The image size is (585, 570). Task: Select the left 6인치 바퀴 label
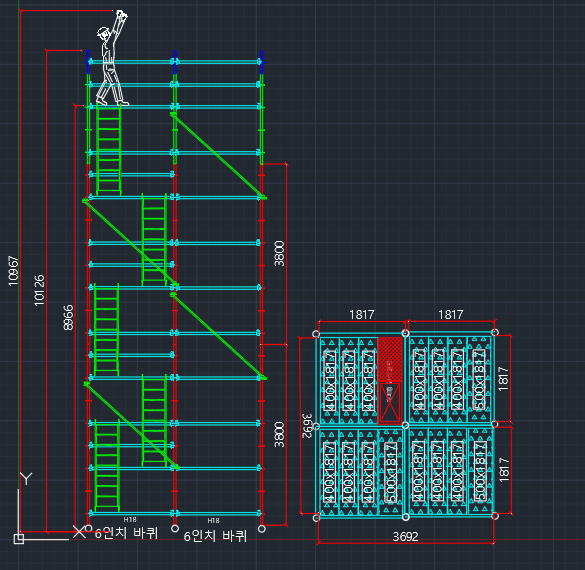point(126,533)
